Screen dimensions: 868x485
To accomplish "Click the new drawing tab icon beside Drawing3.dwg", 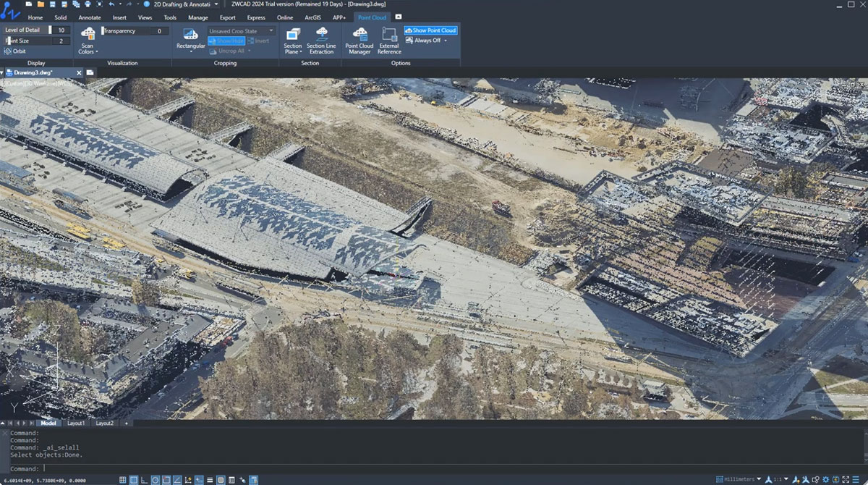I will tap(90, 72).
